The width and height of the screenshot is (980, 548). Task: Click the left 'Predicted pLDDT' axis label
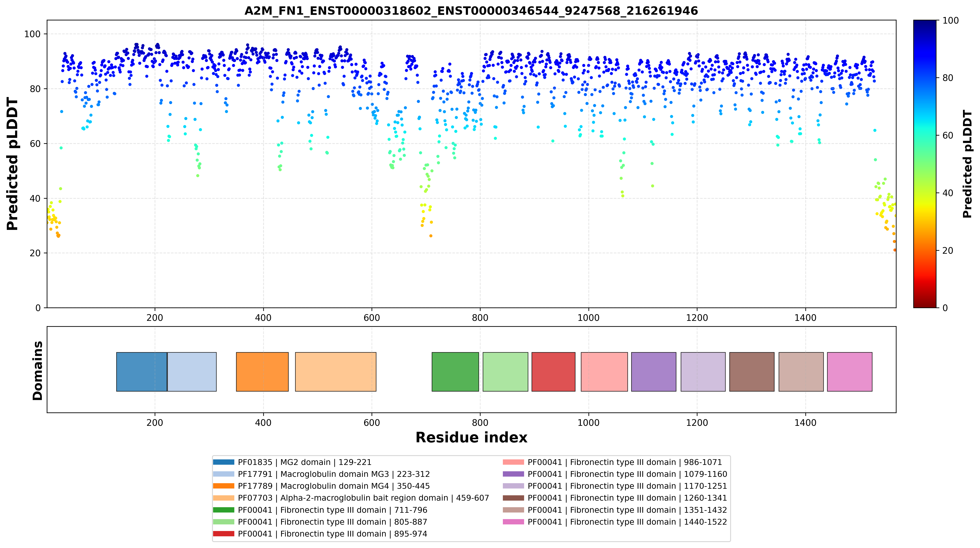12,164
